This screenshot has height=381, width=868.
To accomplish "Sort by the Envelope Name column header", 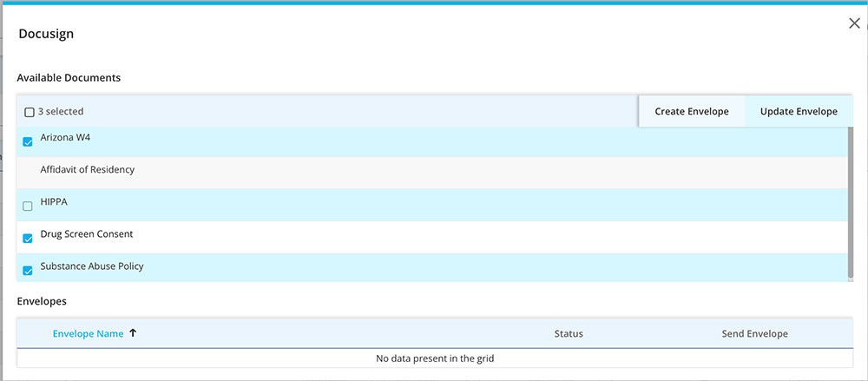I will coord(88,333).
